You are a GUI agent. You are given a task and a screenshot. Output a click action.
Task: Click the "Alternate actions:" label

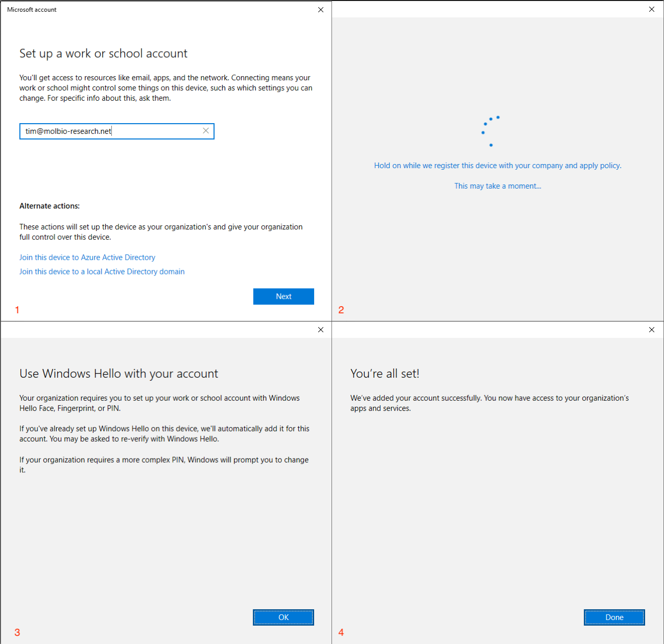tap(50, 206)
